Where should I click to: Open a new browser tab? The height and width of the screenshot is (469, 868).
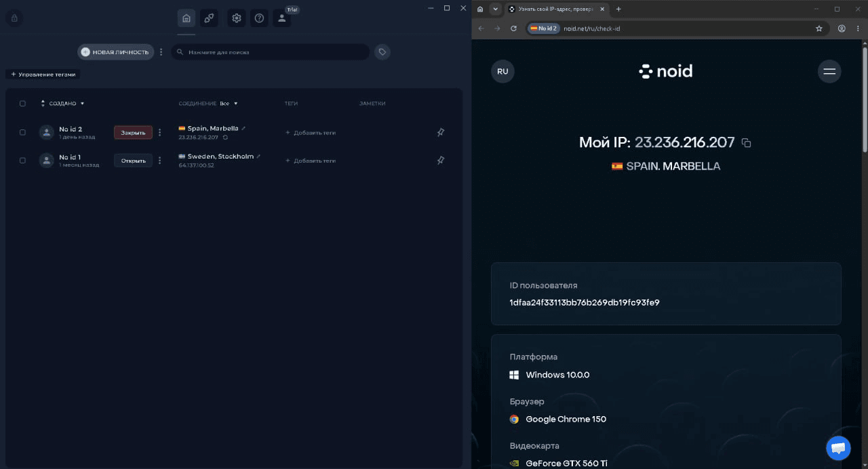pos(618,9)
